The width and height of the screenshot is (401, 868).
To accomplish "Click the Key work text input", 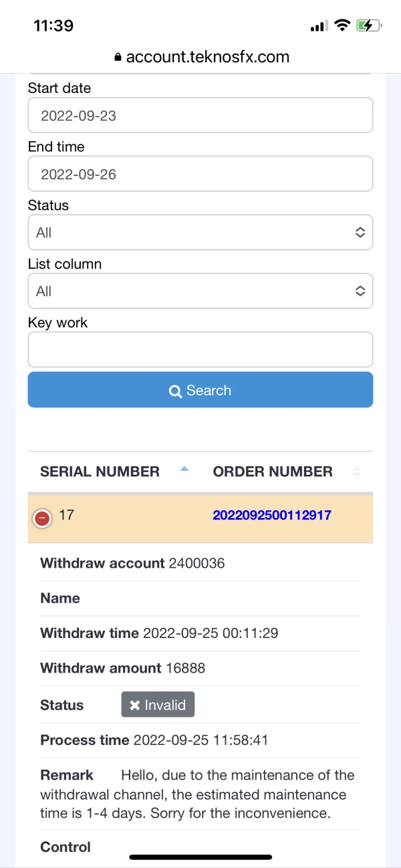I will 200,349.
